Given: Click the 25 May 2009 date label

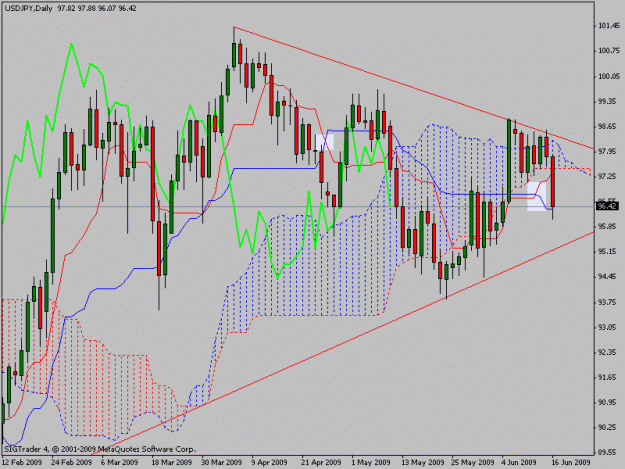Looking at the screenshot, I should pos(472,463).
